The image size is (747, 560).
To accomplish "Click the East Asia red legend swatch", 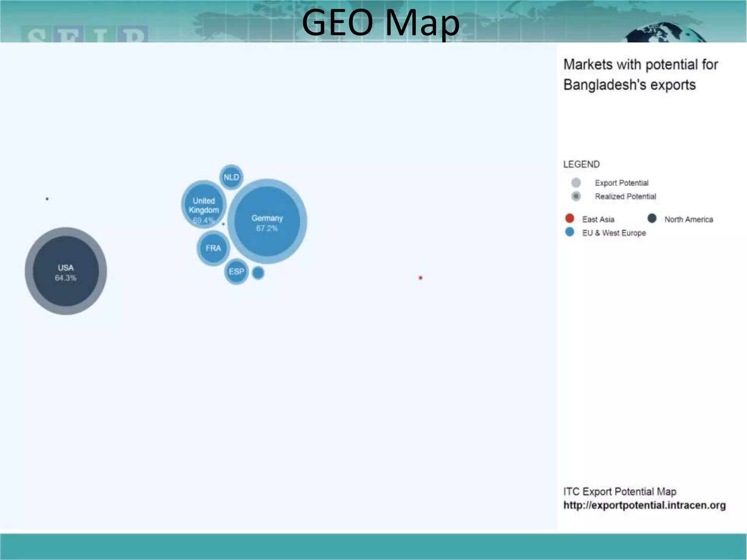I will pos(569,219).
